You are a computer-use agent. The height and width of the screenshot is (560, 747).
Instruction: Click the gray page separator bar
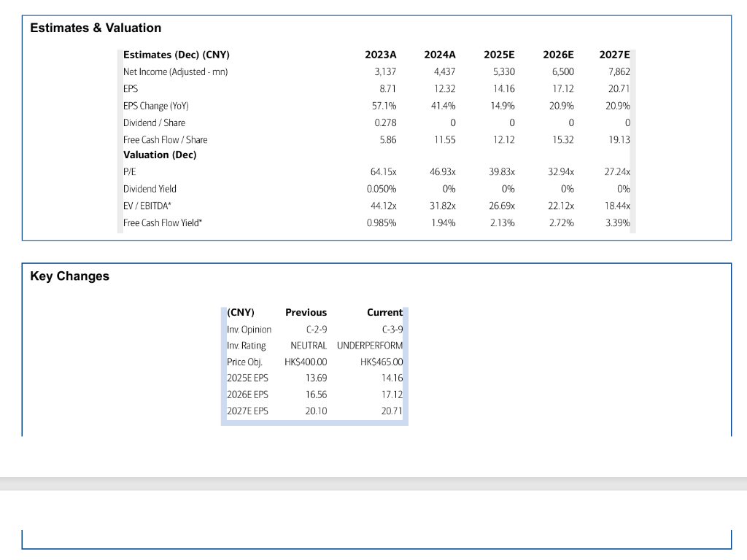click(373, 484)
